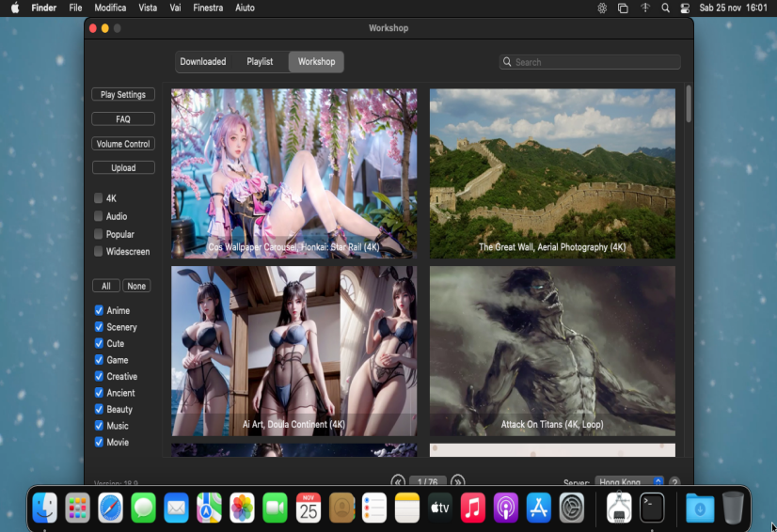Click the Upload button

pyautogui.click(x=123, y=168)
